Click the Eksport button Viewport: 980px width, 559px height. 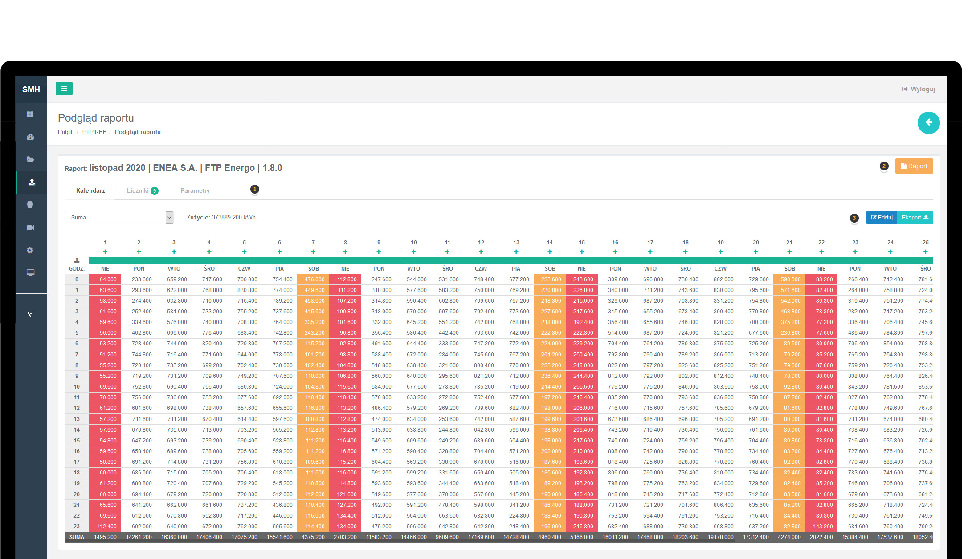pyautogui.click(x=915, y=218)
